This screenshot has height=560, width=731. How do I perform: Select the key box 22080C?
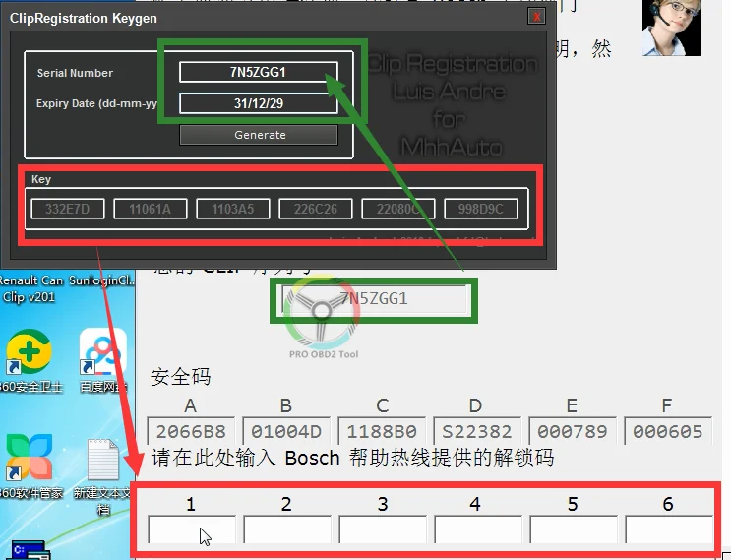tap(397, 209)
